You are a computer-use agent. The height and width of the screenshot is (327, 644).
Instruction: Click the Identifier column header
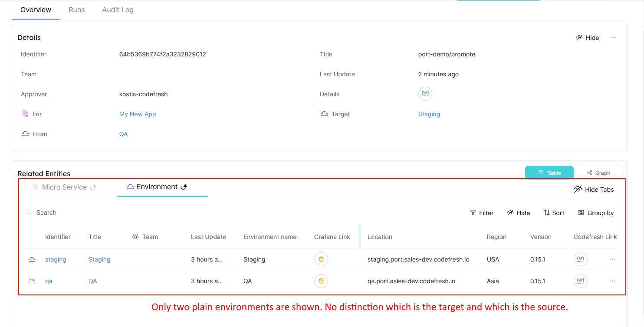click(x=58, y=237)
